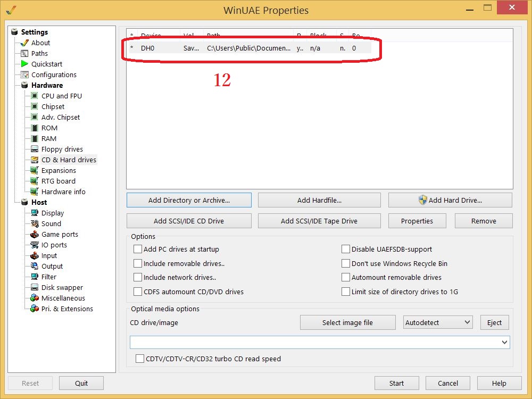Viewport: 532px width, 399px height.
Task: Open the Display monitor icon
Action: [34, 213]
